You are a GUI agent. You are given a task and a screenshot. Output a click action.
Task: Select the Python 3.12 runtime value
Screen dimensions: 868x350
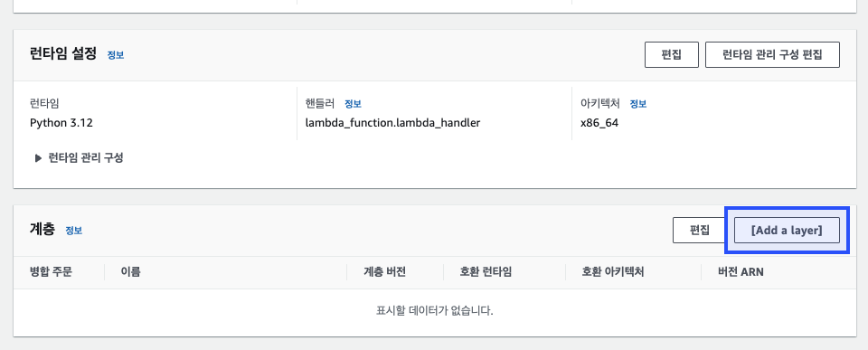[x=61, y=123]
